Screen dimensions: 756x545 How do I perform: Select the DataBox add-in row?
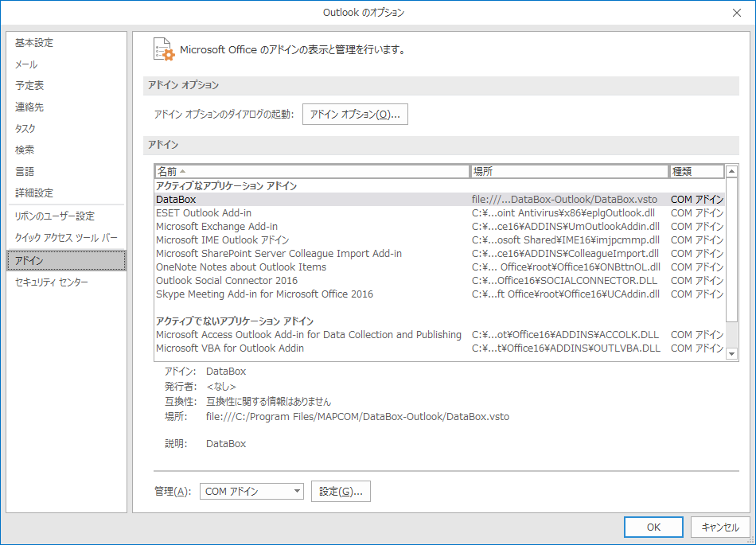click(439, 200)
